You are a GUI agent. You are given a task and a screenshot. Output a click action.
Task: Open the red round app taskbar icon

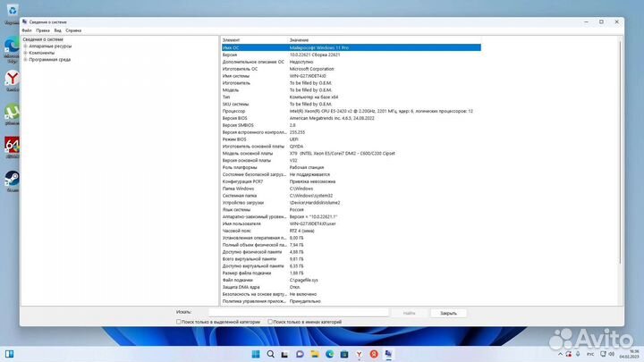click(x=374, y=354)
